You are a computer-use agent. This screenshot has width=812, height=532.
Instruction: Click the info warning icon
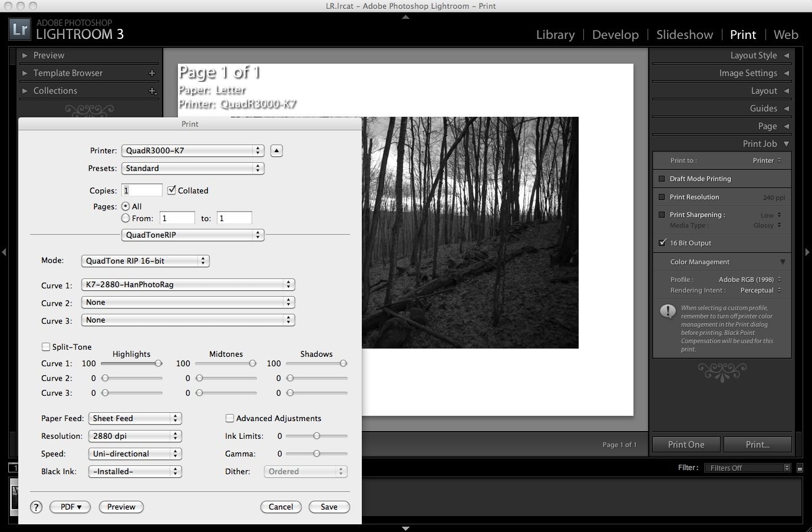tap(667, 311)
